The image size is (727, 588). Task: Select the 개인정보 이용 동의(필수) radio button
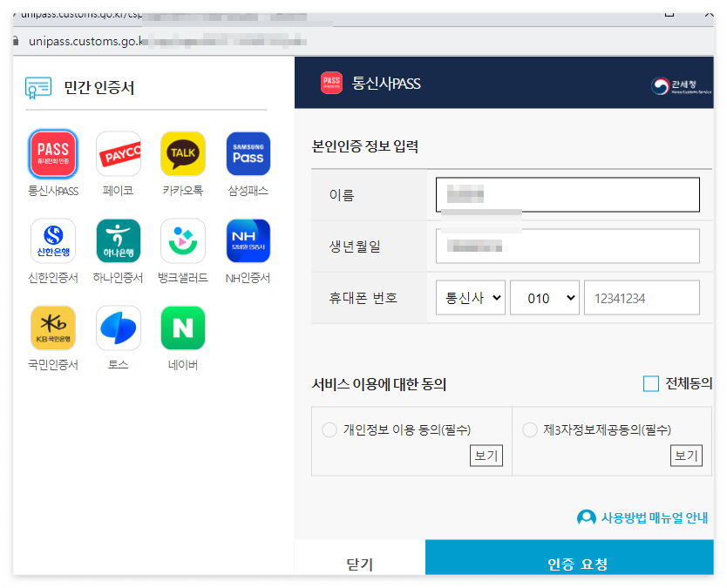[330, 429]
